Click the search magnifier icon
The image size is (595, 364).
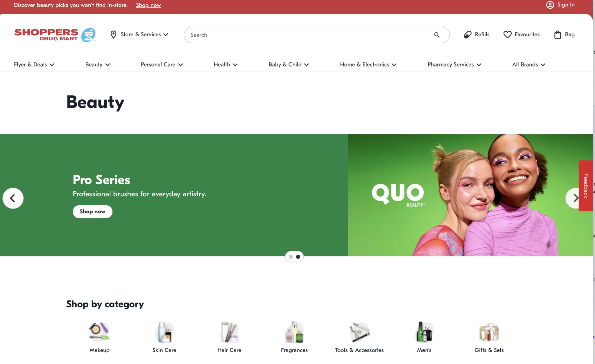(x=437, y=35)
